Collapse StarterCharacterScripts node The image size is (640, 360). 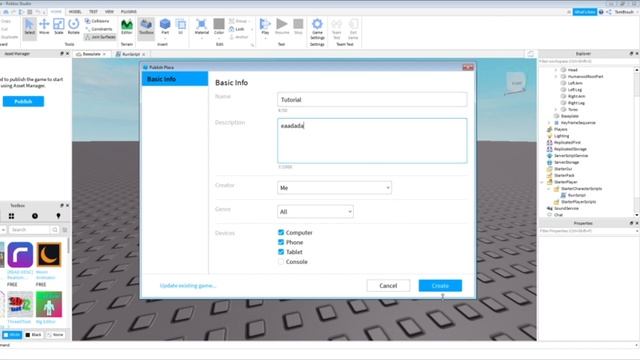click(x=549, y=189)
